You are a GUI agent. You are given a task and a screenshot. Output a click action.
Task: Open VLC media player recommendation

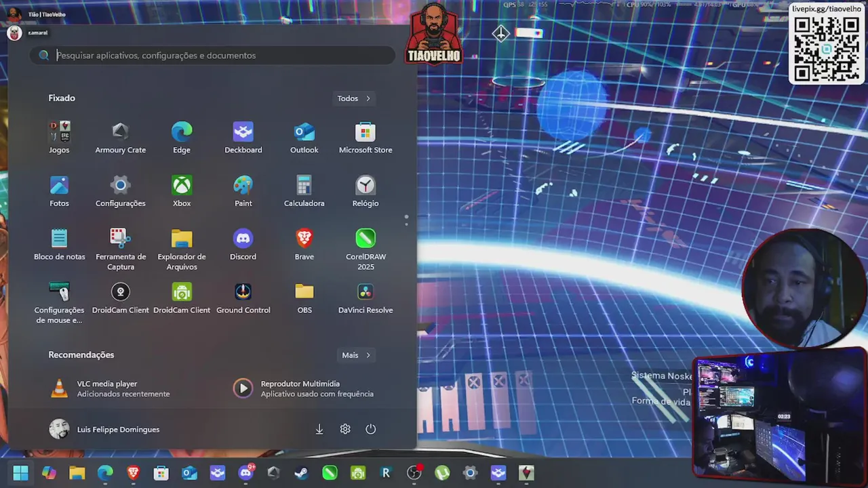click(112, 388)
